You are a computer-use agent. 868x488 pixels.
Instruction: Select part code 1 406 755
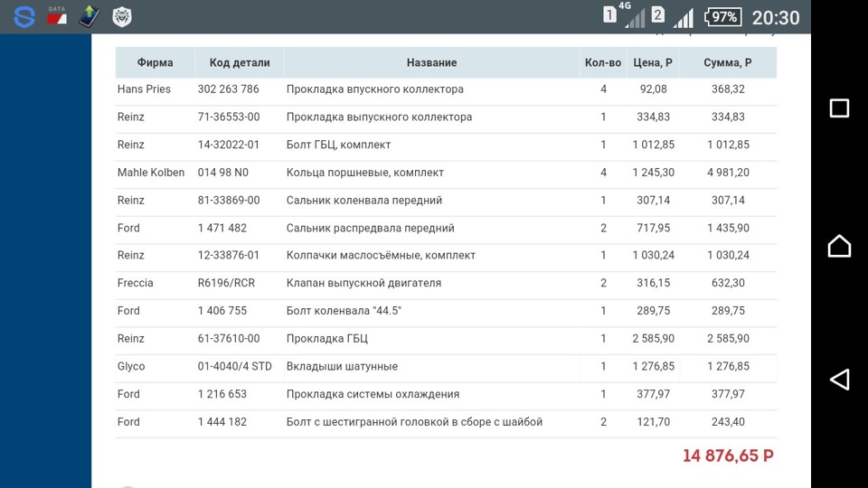(222, 310)
